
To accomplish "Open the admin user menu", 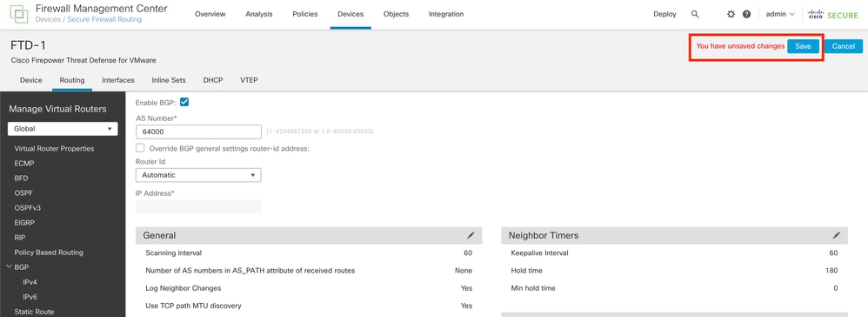I will point(780,15).
